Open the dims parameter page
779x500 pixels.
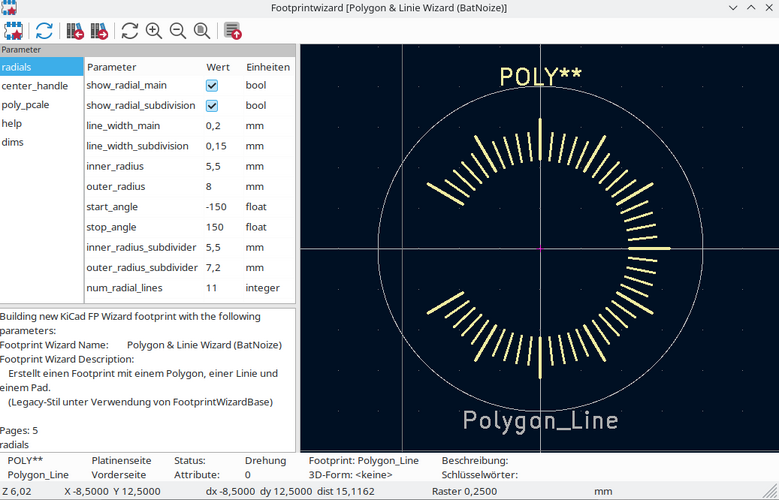[x=13, y=143]
